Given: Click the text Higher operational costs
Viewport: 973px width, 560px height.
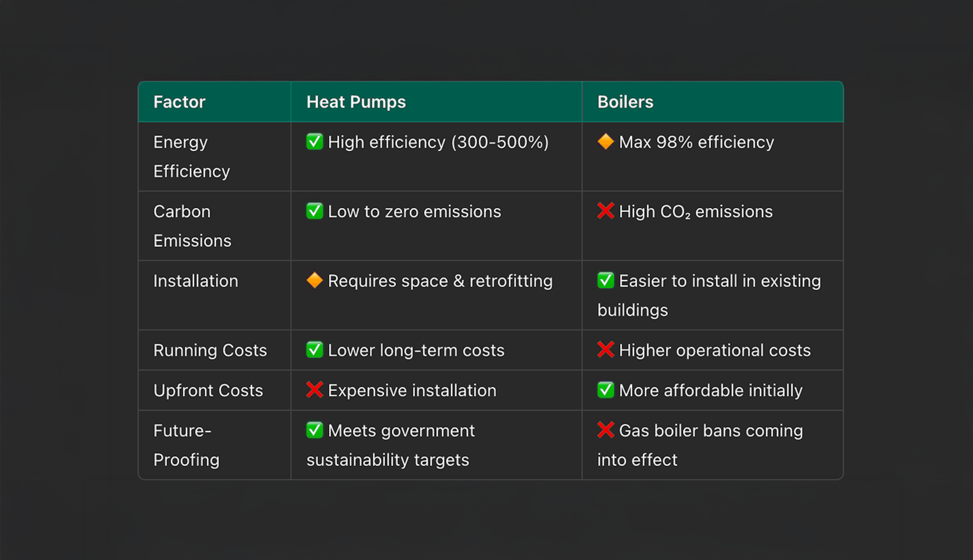Looking at the screenshot, I should click(715, 350).
